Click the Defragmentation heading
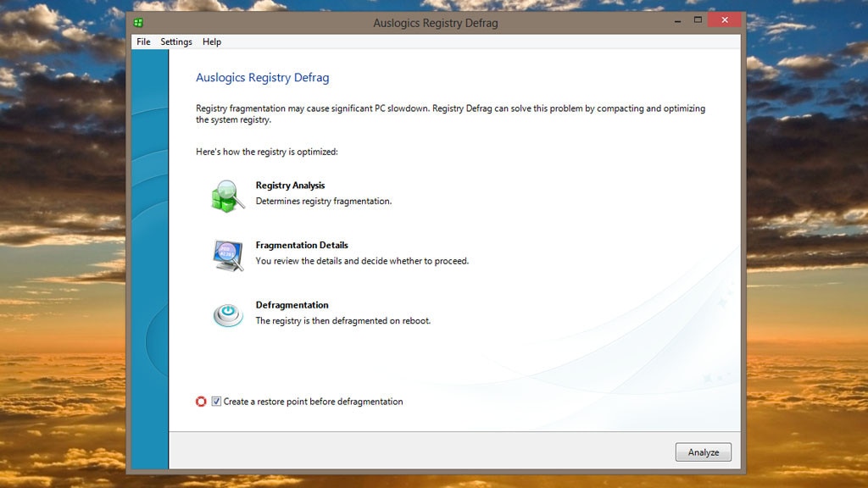The image size is (868, 488). [292, 305]
